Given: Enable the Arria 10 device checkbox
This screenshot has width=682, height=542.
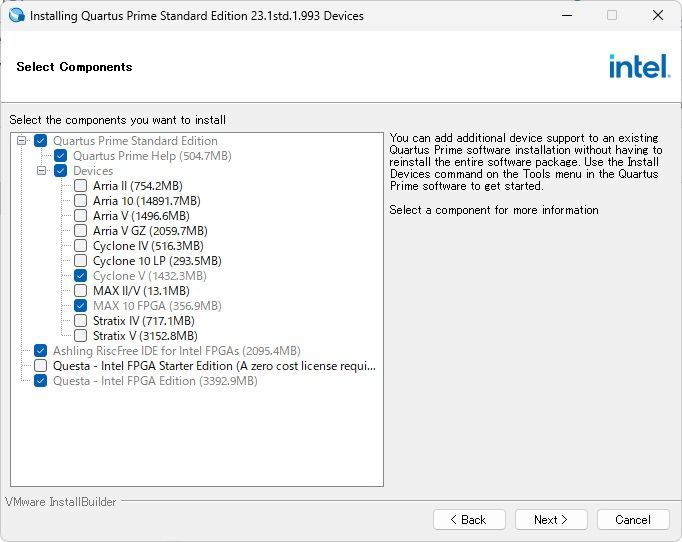Looking at the screenshot, I should click(x=80, y=201).
